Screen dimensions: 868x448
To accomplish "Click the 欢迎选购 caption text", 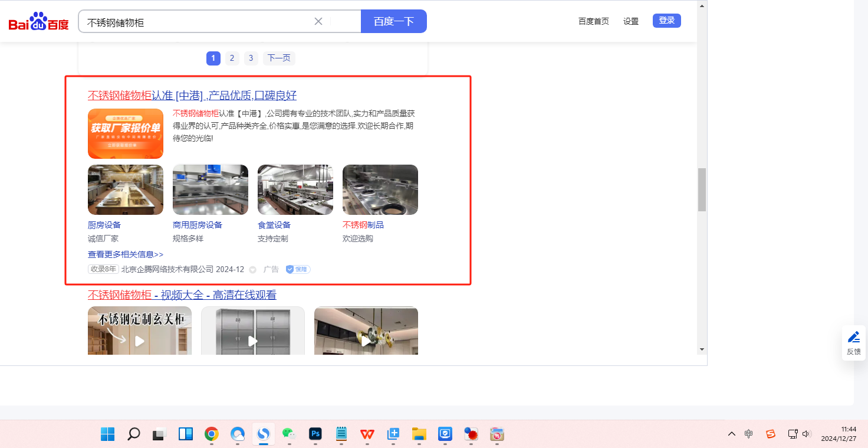I will (x=358, y=238).
